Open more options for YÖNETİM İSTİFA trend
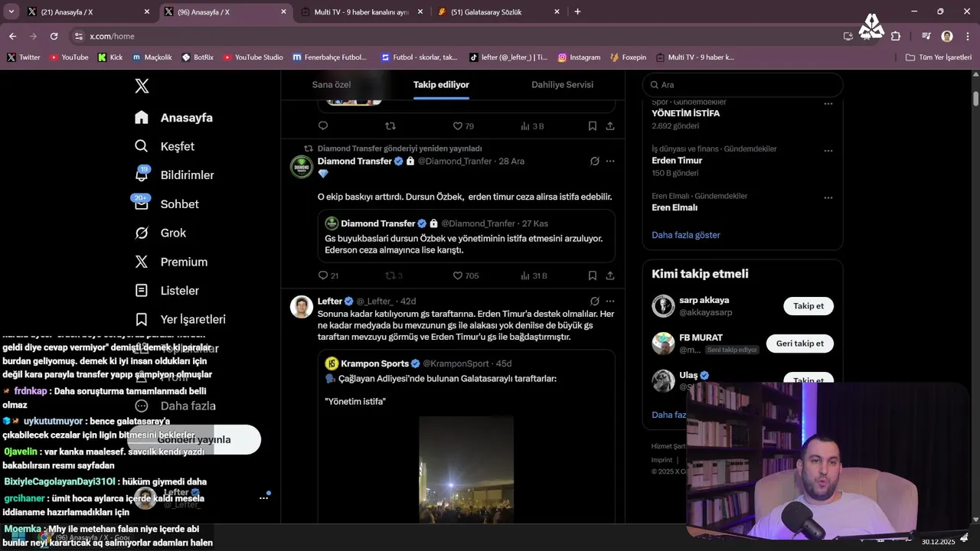The image size is (980, 551). pos(828,104)
